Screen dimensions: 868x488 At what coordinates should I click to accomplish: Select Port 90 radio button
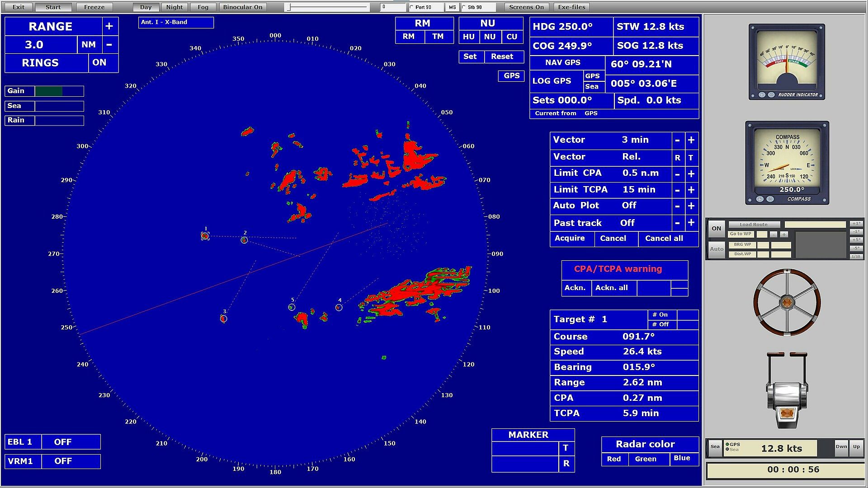point(411,7)
